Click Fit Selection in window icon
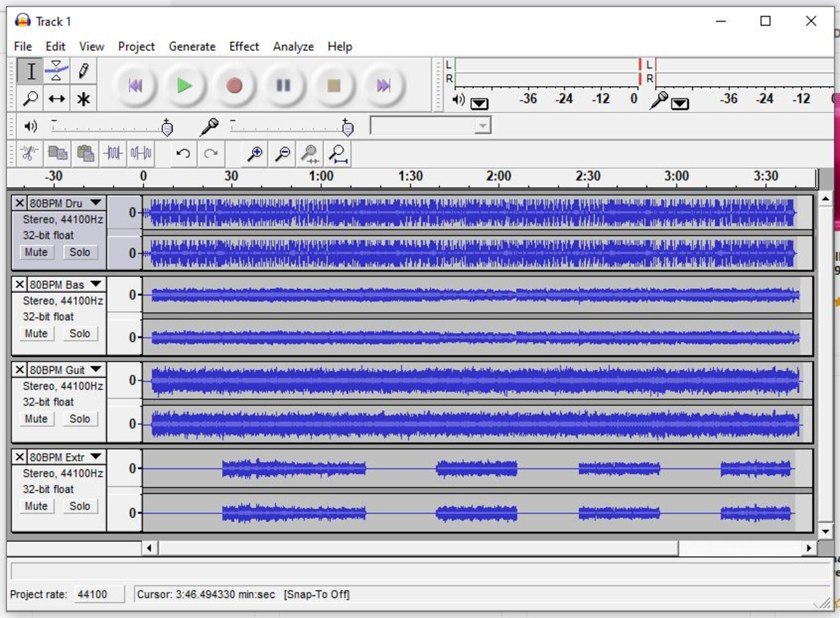Viewport: 840px width, 618px height. click(310, 153)
